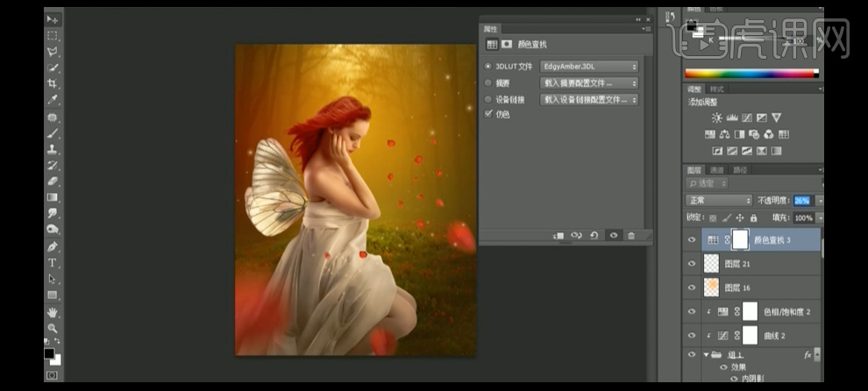Image resolution: width=868 pixels, height=391 pixels.
Task: Hide the 图层 21 layer
Action: 693,264
